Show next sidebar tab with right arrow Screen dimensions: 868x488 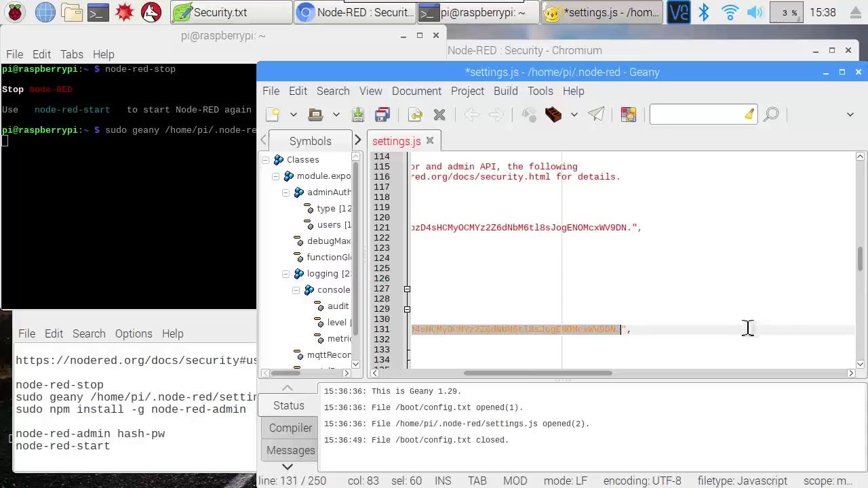click(x=358, y=140)
